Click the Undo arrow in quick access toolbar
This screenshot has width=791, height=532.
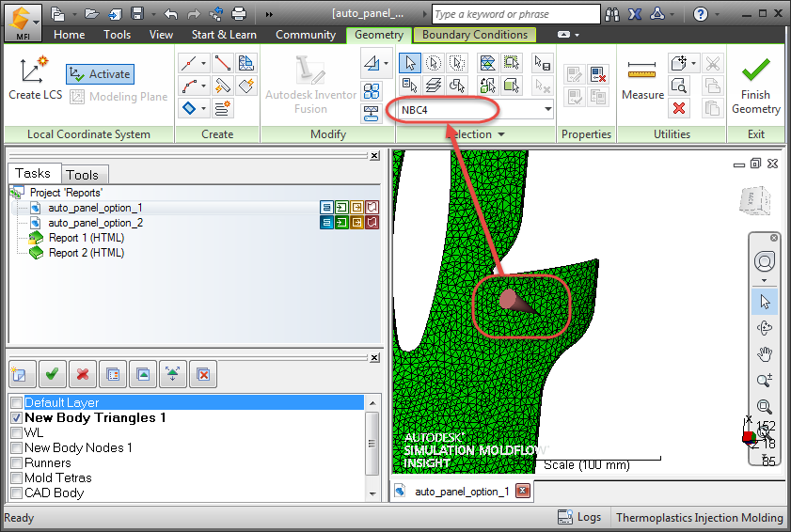tap(170, 13)
